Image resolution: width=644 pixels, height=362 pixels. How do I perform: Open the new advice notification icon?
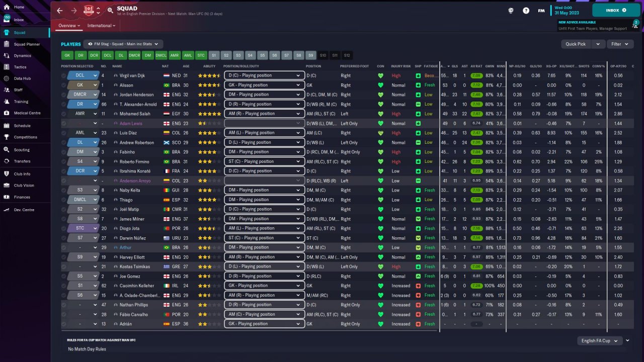tap(636, 24)
